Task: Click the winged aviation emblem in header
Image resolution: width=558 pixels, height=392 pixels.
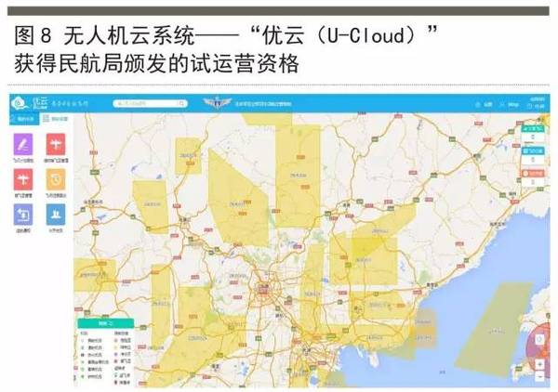Action: tap(216, 104)
